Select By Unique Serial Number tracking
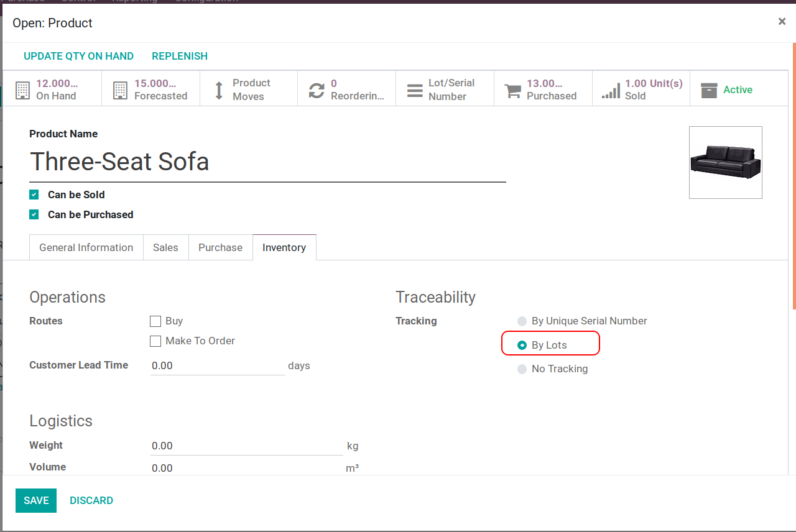Viewport: 796px width, 532px height. [x=522, y=321]
